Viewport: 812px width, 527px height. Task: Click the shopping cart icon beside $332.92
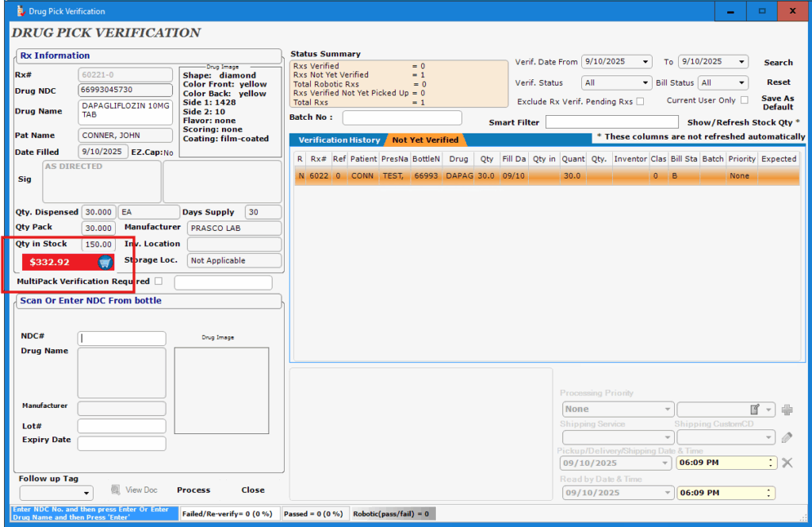pos(105,263)
